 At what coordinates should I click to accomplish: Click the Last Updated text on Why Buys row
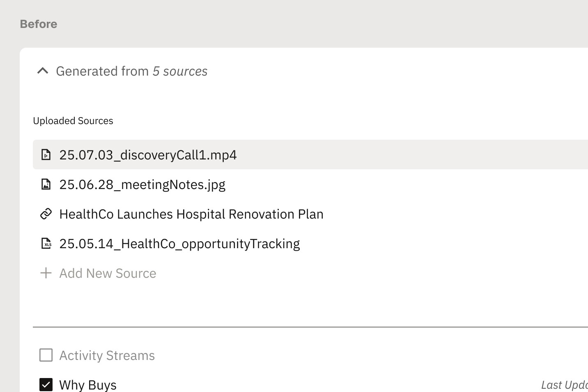click(564, 385)
